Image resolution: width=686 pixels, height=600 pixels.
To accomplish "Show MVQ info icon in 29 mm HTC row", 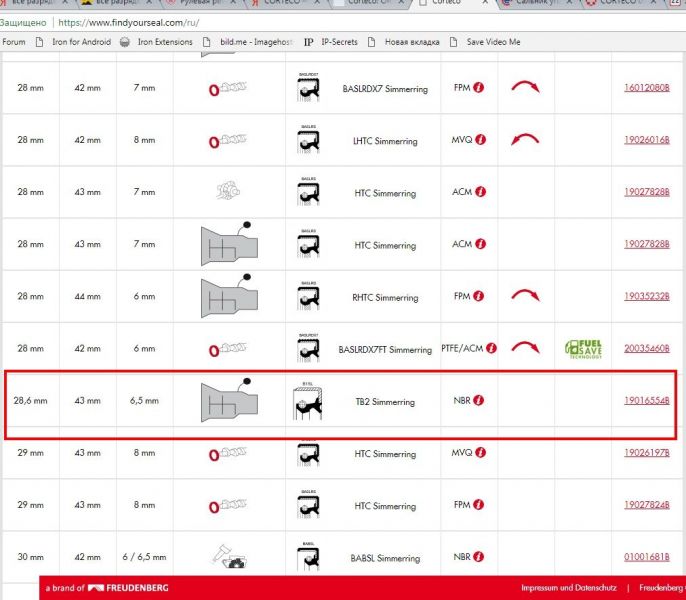I will click(x=480, y=453).
